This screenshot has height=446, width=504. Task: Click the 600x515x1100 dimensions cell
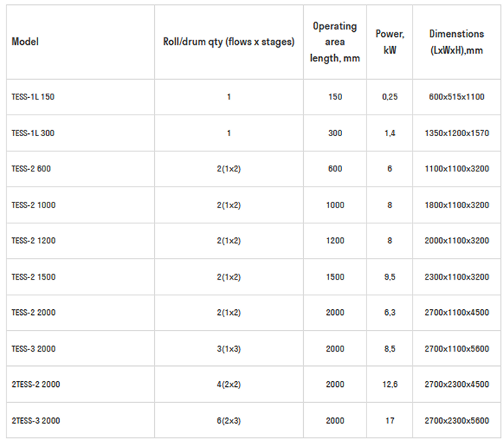click(x=456, y=97)
